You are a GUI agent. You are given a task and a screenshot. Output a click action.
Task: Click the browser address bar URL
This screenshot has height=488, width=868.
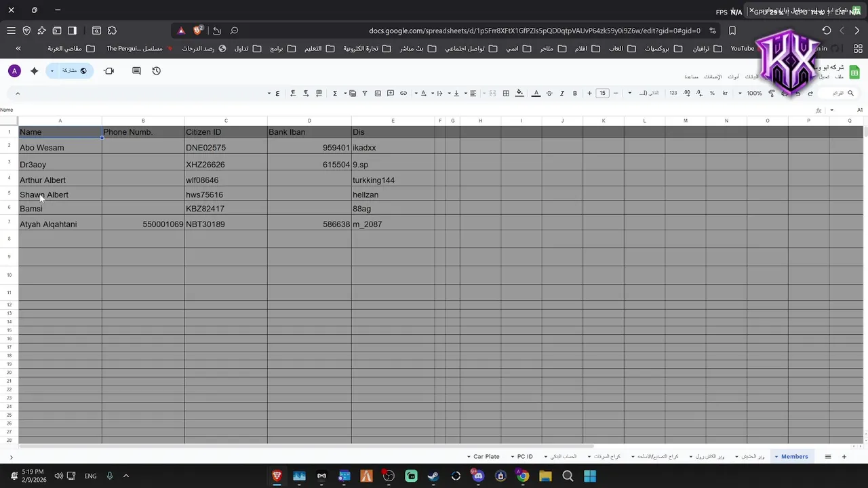pyautogui.click(x=534, y=30)
